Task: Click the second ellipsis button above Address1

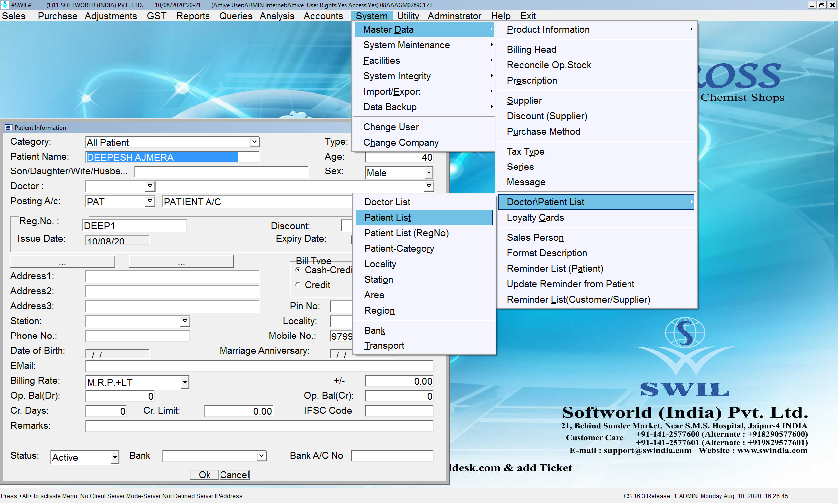Action: point(181,262)
